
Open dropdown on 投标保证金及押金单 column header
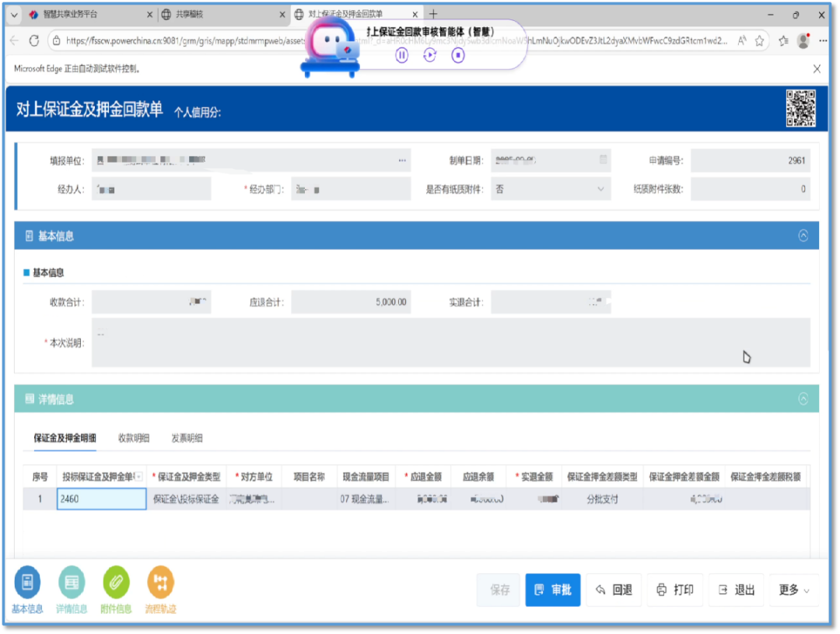point(138,477)
